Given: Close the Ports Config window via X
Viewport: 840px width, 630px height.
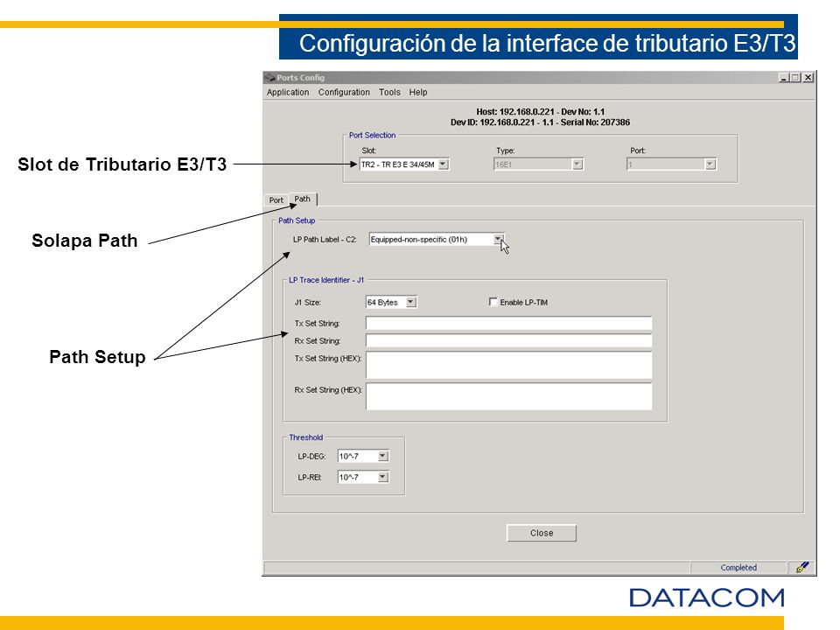Looking at the screenshot, I should 808,78.
